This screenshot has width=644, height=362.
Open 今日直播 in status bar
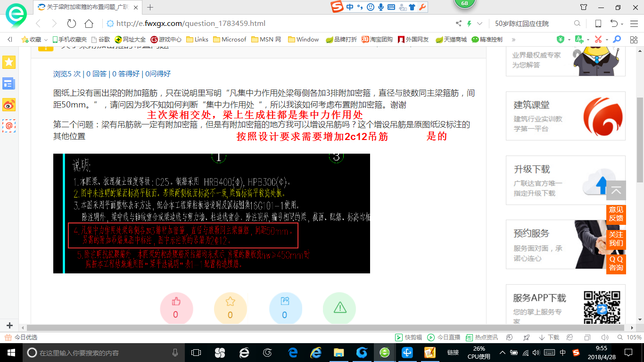tap(444, 337)
